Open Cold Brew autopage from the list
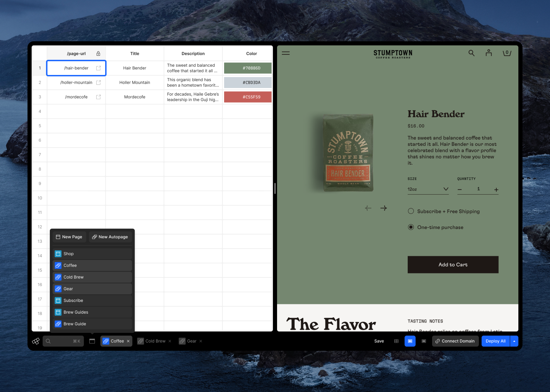 (x=92, y=277)
